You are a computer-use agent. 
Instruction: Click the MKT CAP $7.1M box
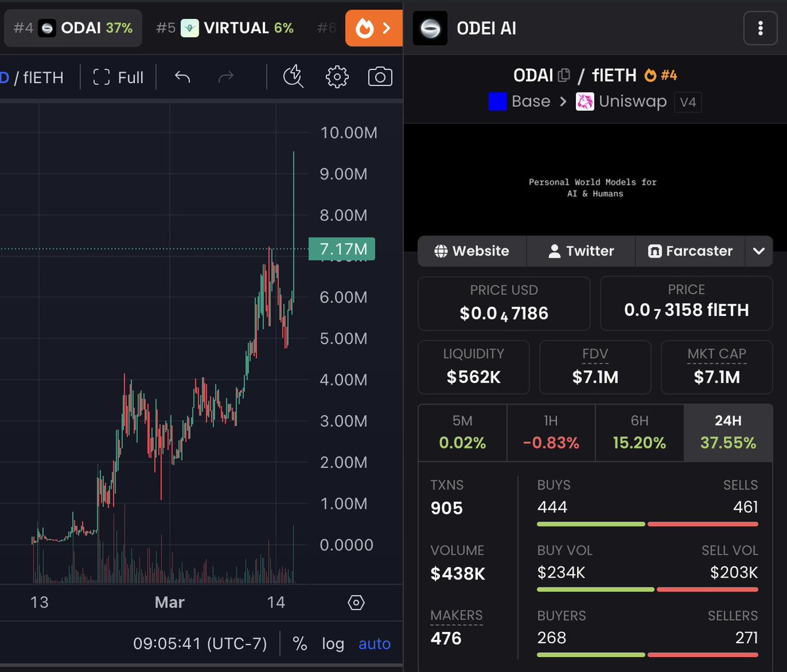pyautogui.click(x=717, y=367)
